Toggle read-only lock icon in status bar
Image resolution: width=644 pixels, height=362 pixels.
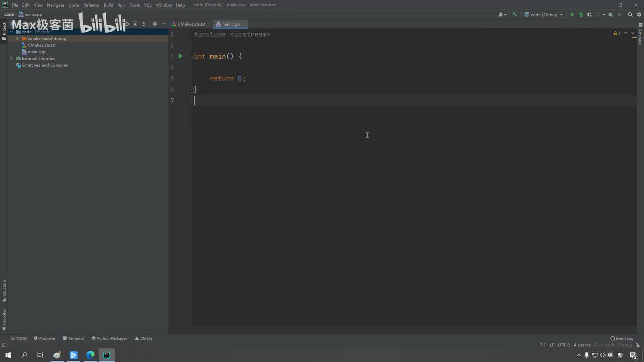(638, 345)
